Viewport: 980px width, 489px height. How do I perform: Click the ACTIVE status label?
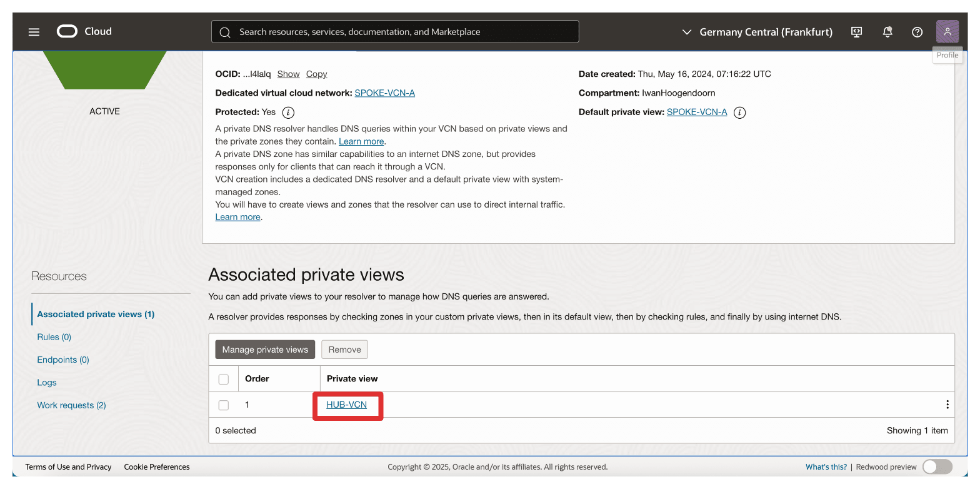tap(104, 111)
